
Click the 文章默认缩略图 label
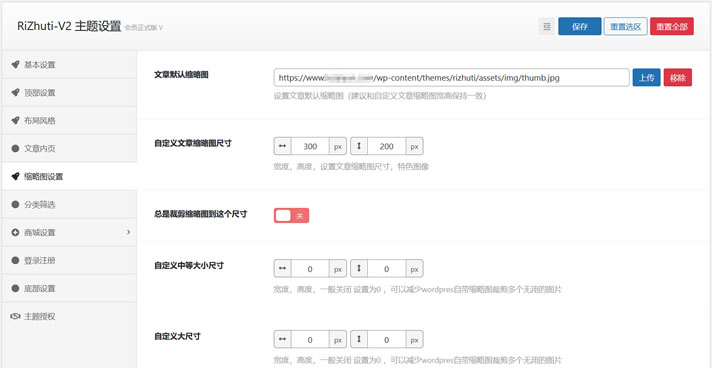point(182,75)
